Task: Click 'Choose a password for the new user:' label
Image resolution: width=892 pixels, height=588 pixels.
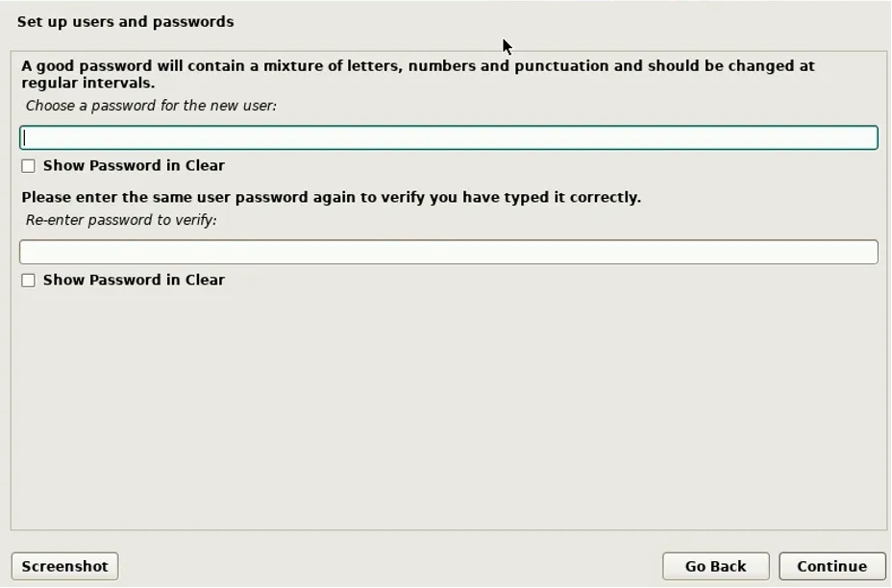Action: (x=151, y=106)
